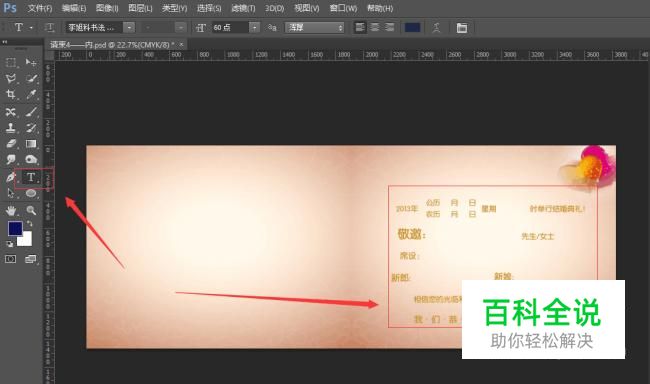Select the Eyedropper tool
The image size is (650, 384).
[31, 95]
